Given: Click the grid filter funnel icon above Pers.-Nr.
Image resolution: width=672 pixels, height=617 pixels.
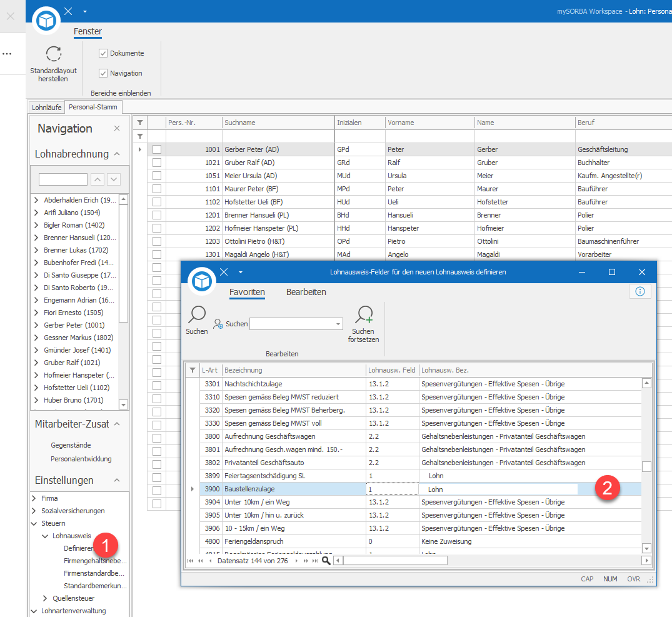Looking at the screenshot, I should pos(140,123).
